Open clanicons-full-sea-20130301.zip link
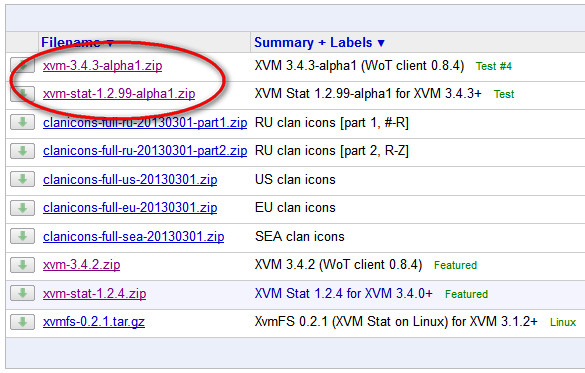585x373 pixels. (x=134, y=236)
